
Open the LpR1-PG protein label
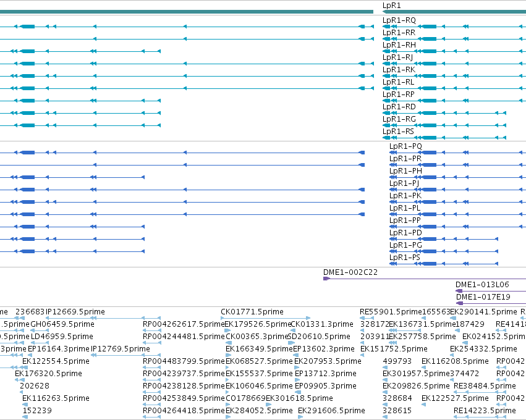[405, 246]
